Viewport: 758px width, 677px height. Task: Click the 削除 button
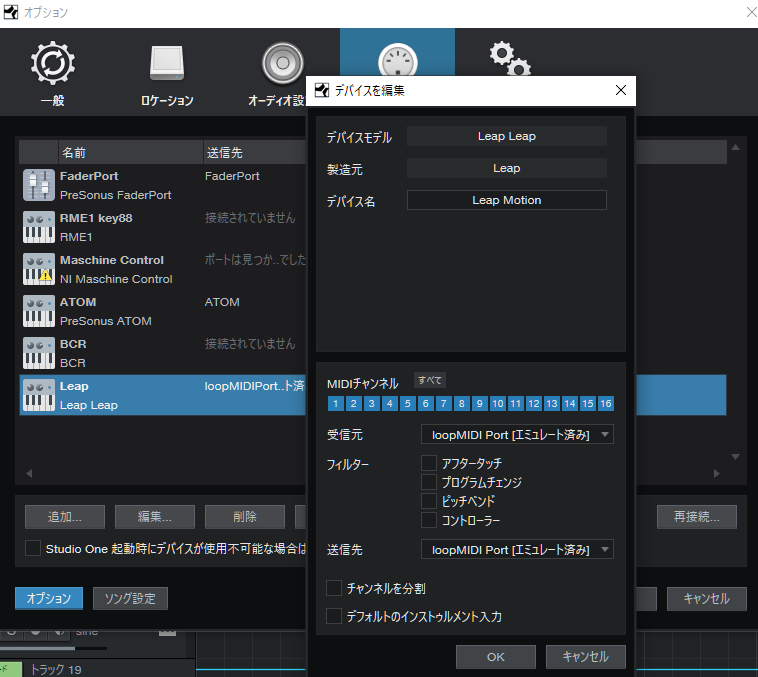click(245, 516)
